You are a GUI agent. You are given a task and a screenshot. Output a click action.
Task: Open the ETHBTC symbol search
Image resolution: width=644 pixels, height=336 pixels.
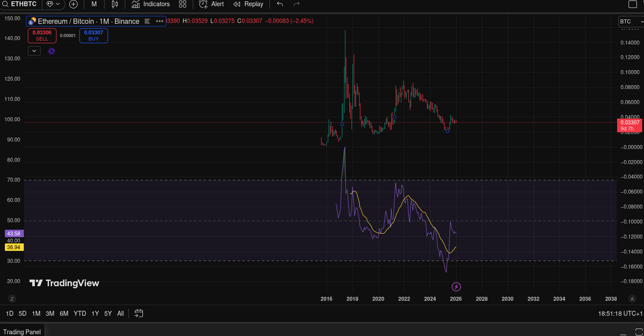click(x=21, y=4)
